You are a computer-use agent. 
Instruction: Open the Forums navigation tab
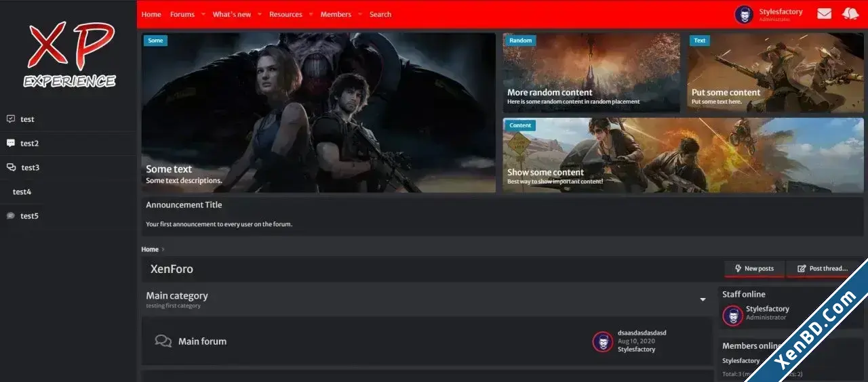point(182,14)
